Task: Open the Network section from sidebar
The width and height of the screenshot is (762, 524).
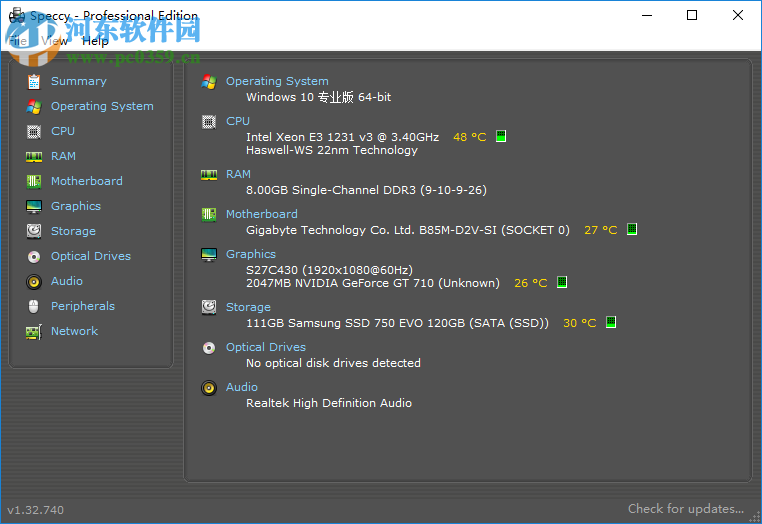Action: pos(74,331)
